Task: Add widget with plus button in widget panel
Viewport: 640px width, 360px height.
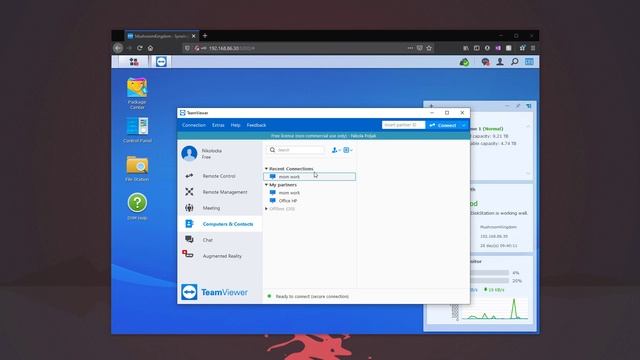Action: (431, 106)
